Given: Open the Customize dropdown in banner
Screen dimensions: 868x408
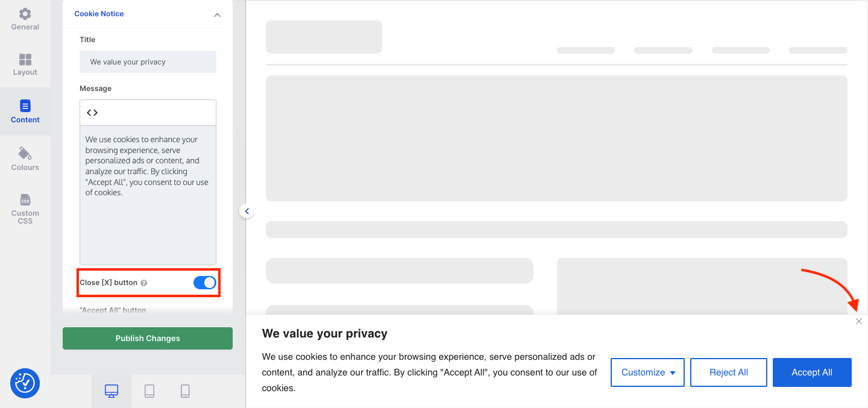Looking at the screenshot, I should coord(648,372).
